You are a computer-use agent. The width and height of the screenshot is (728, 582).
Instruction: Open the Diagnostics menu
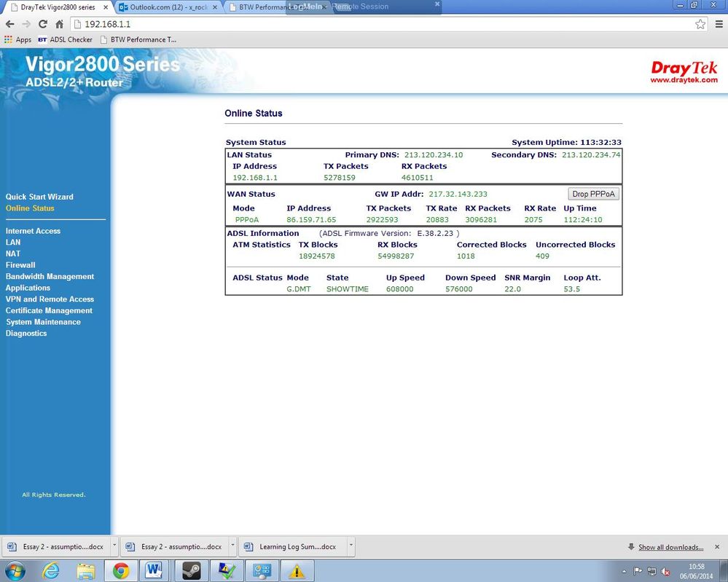[x=26, y=333]
